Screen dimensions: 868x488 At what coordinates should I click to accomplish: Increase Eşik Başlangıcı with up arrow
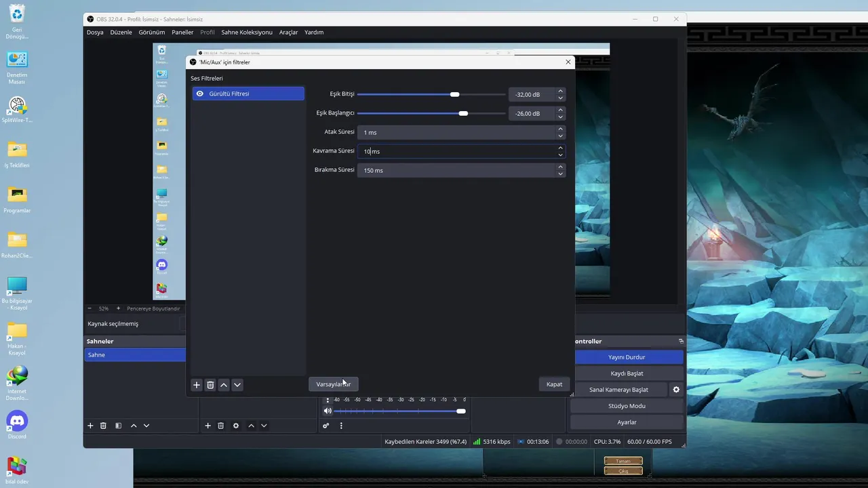pos(561,110)
